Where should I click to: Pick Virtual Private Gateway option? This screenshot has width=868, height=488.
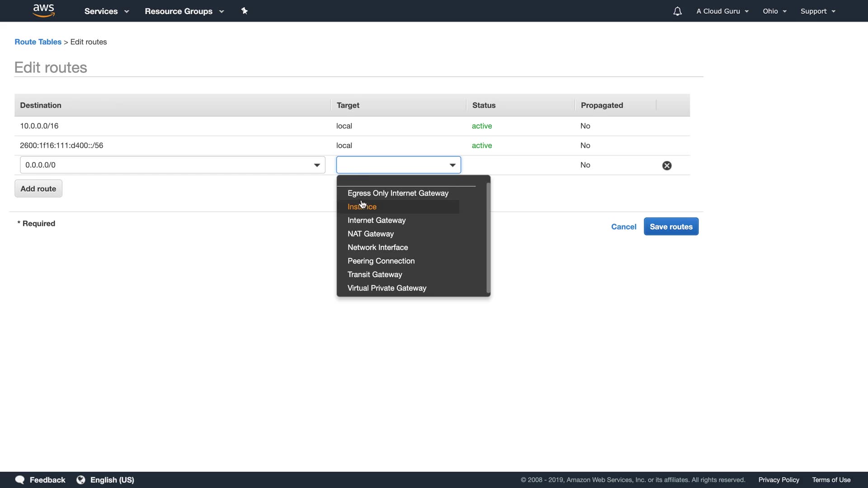387,288
